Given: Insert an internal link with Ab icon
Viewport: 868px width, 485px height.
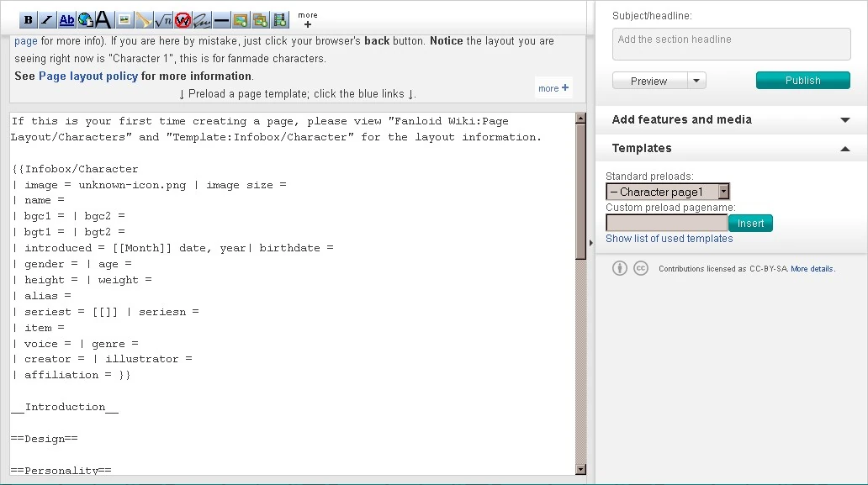Looking at the screenshot, I should point(66,20).
